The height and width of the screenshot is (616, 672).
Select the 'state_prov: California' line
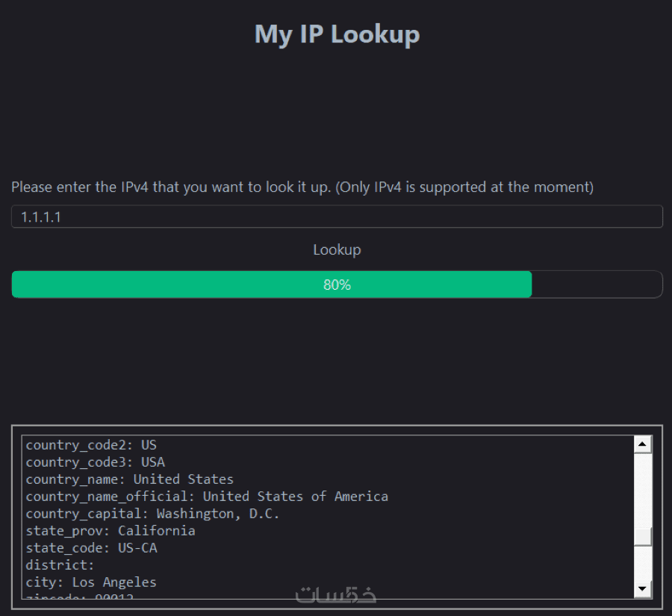coord(111,531)
